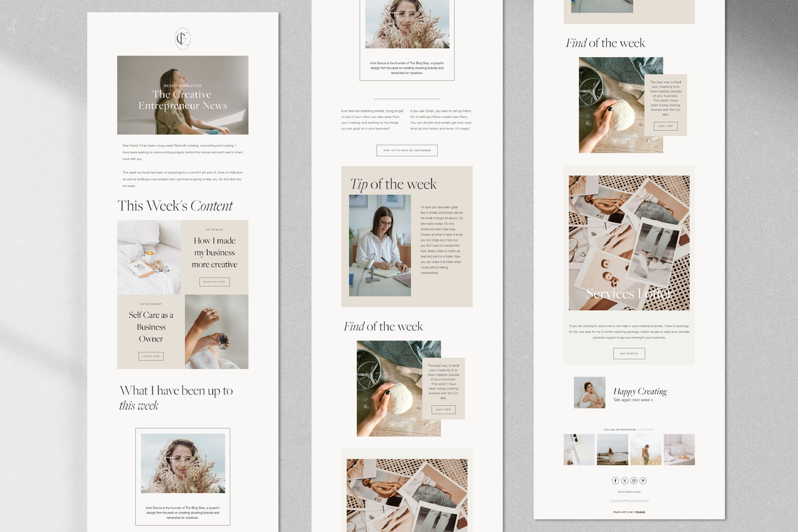Click the Instagram icon in footer
Image resolution: width=798 pixels, height=532 pixels.
coord(634,481)
